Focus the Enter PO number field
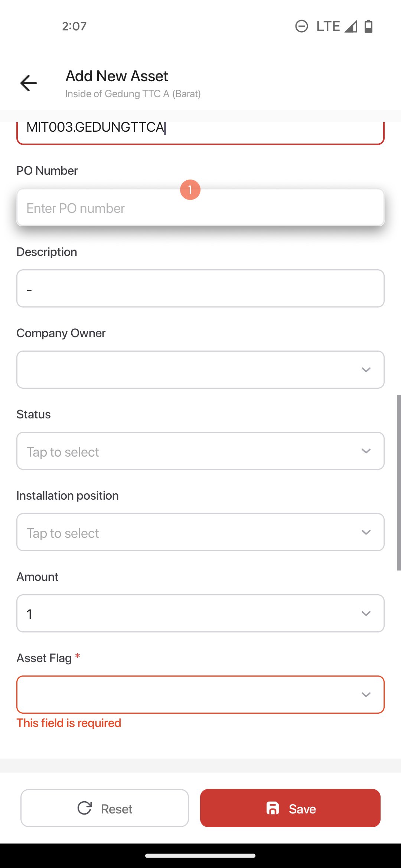401x868 pixels. point(200,208)
